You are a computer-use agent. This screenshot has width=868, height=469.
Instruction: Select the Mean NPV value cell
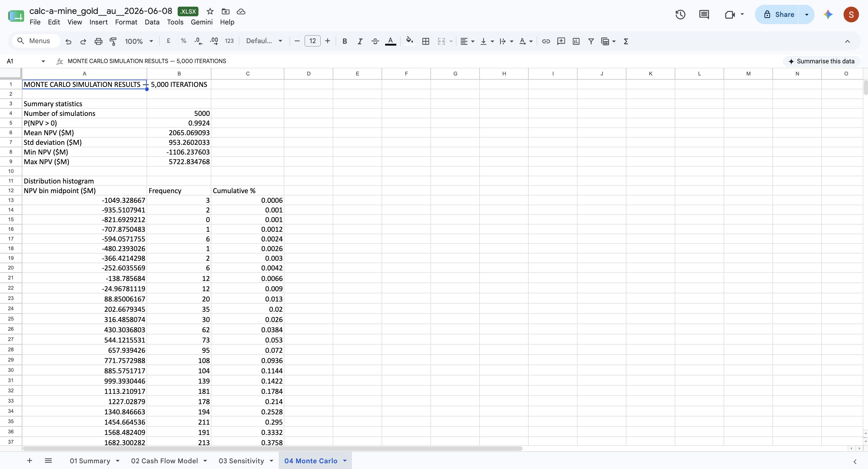tap(179, 133)
